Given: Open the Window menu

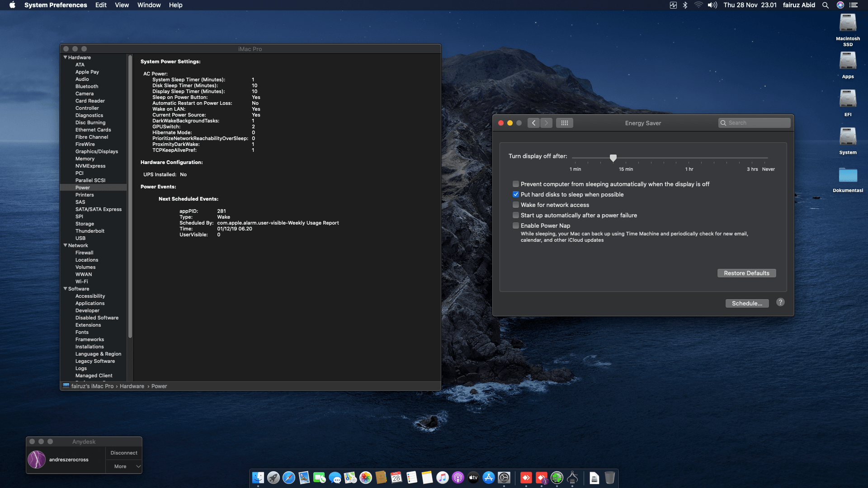Looking at the screenshot, I should coord(149,5).
